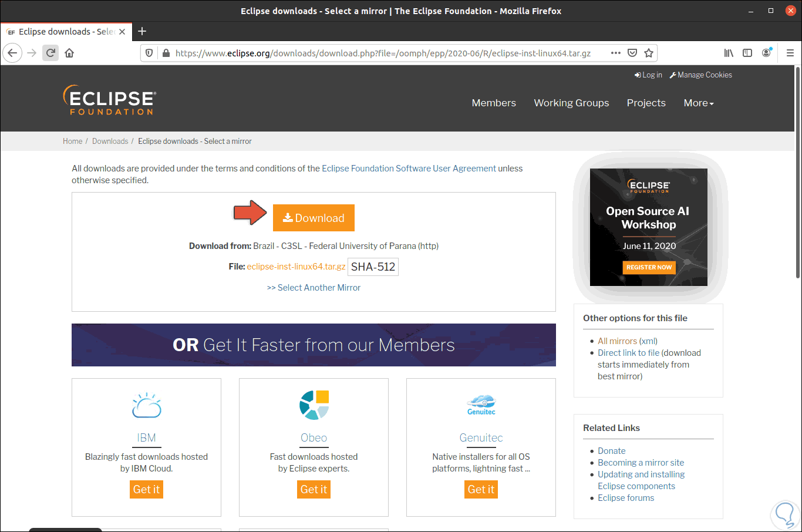The image size is (802, 532).
Task: Click the OR Get It Faster banner
Action: pos(314,345)
